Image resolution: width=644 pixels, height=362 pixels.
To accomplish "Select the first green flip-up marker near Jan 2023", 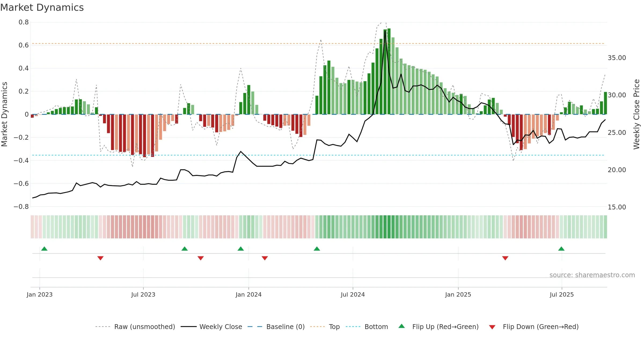I will [44, 249].
